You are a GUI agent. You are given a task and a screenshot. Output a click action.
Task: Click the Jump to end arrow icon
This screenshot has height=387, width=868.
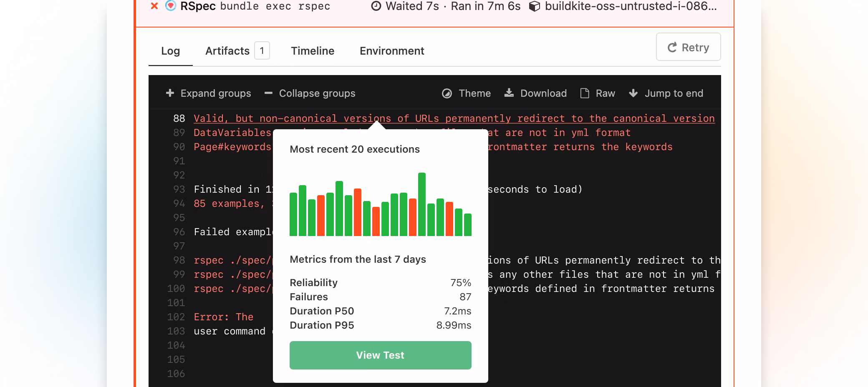click(633, 93)
